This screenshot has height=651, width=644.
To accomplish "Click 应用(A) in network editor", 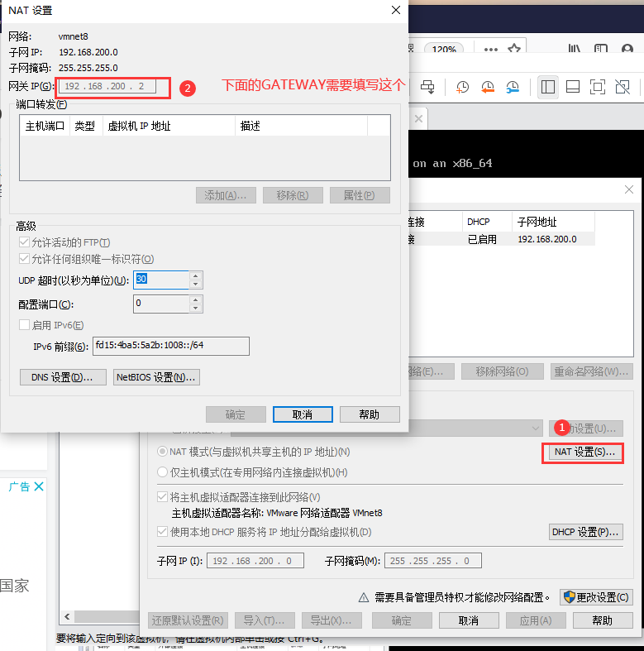I will tap(536, 620).
